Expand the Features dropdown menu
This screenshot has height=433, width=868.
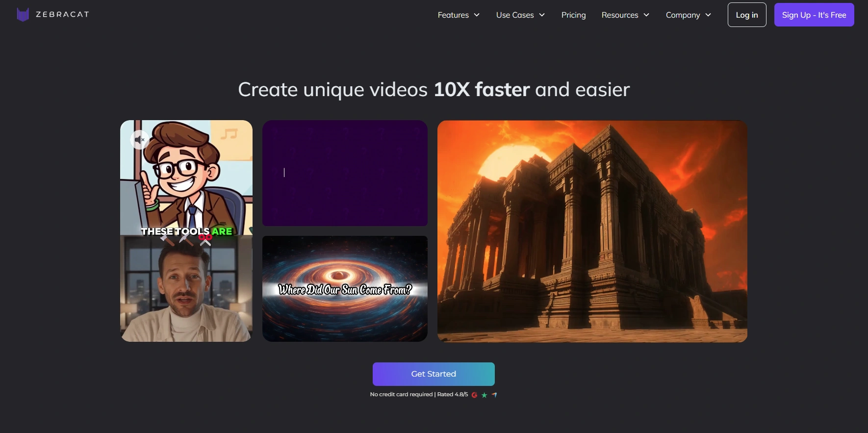pyautogui.click(x=459, y=15)
